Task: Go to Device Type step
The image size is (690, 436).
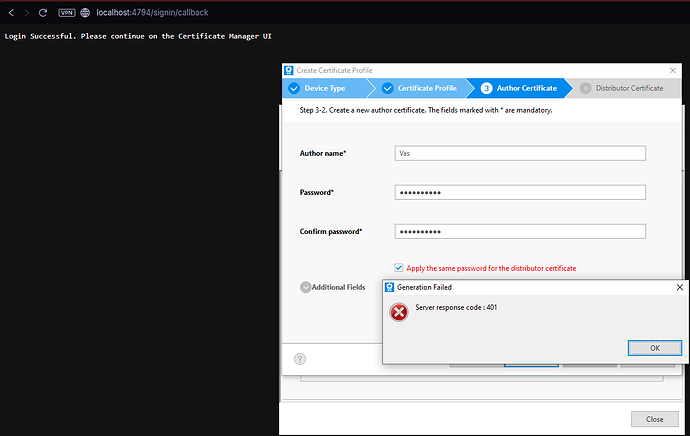Action: 325,88
